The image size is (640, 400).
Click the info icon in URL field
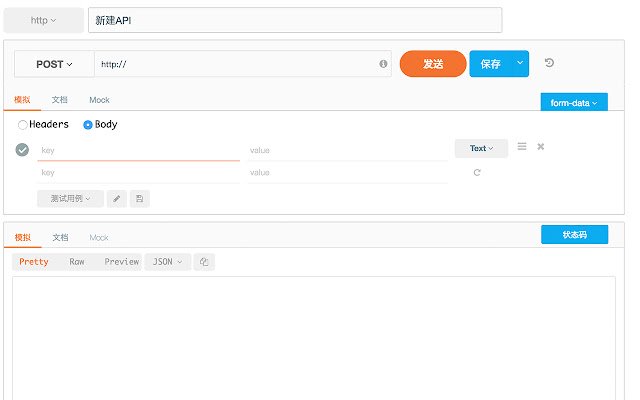[383, 64]
